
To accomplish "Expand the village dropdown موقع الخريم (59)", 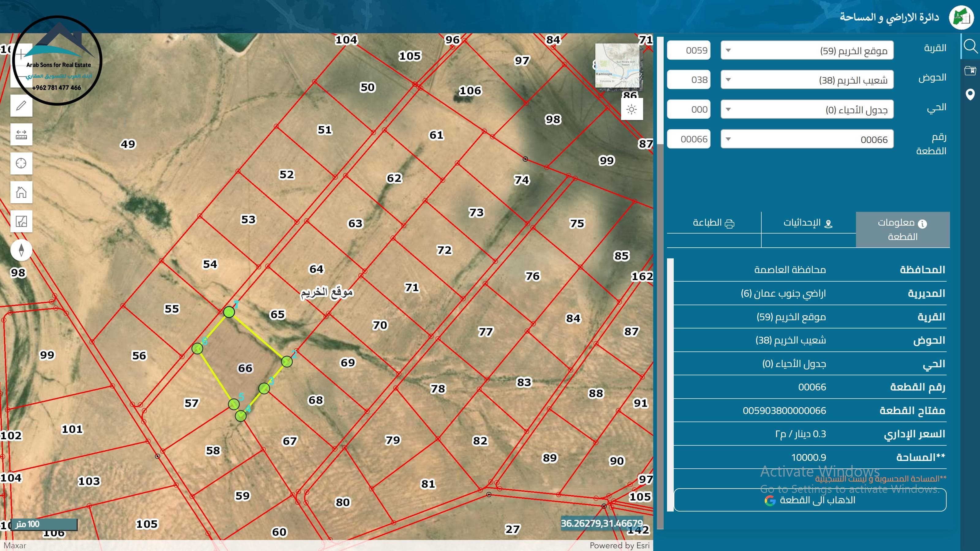I will 807,51.
